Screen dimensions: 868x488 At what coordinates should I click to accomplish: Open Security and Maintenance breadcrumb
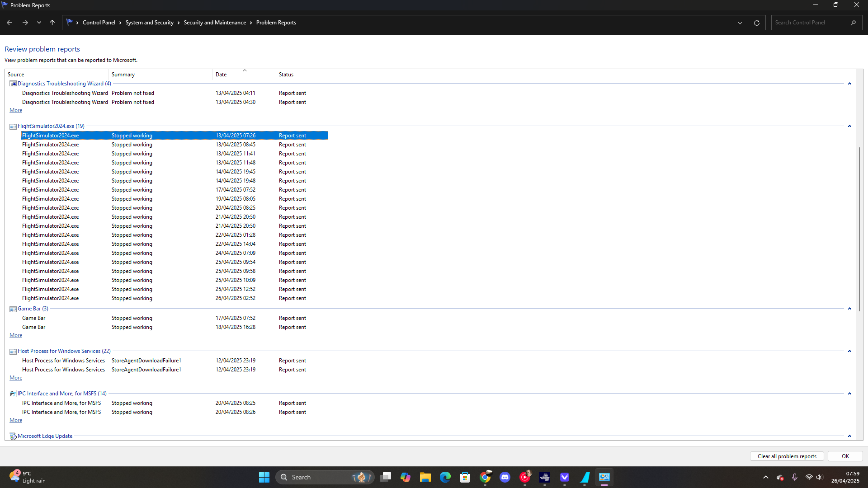pos(215,23)
